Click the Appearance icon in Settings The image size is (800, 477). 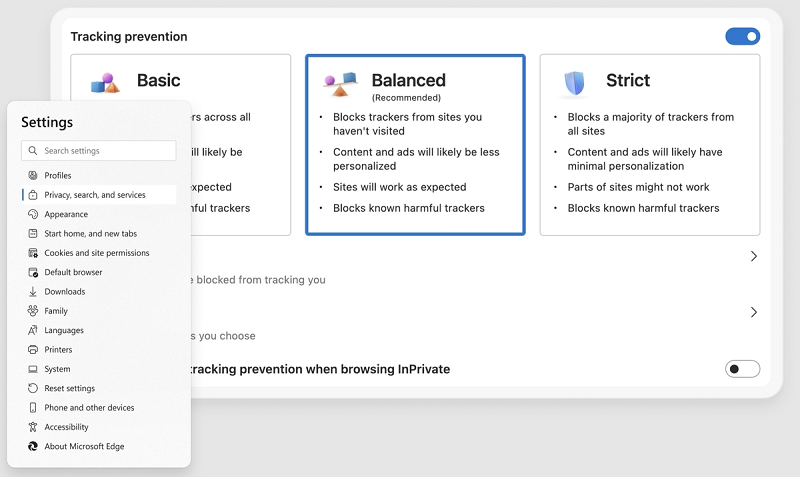point(33,214)
